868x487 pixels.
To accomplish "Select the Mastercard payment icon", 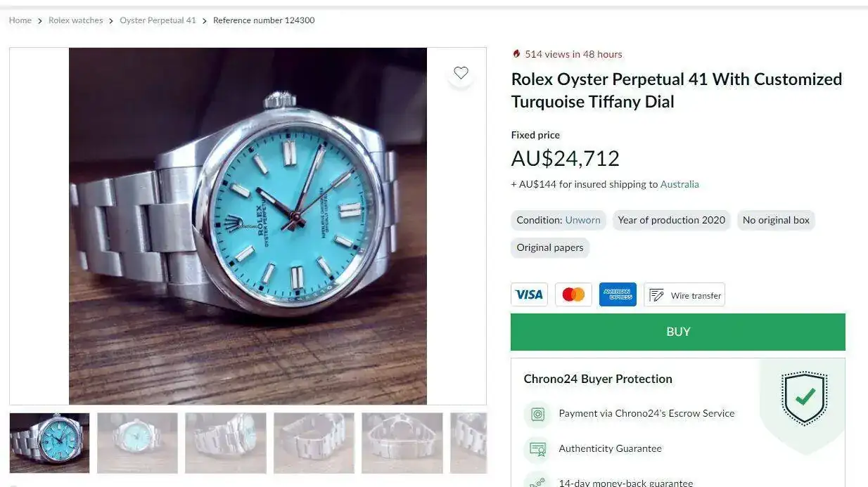I will (573, 294).
